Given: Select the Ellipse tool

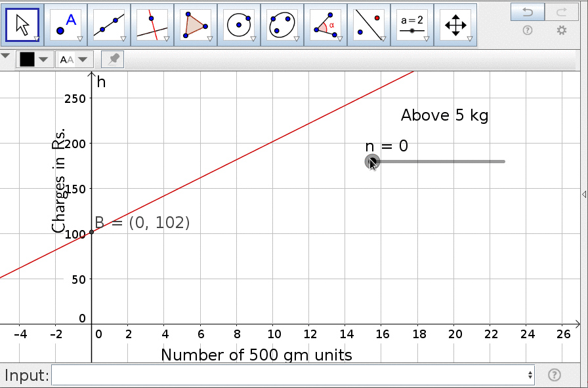Looking at the screenshot, I should 282,23.
